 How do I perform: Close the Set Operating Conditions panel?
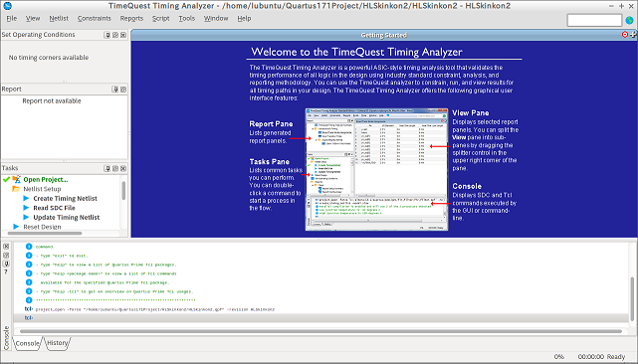123,35
